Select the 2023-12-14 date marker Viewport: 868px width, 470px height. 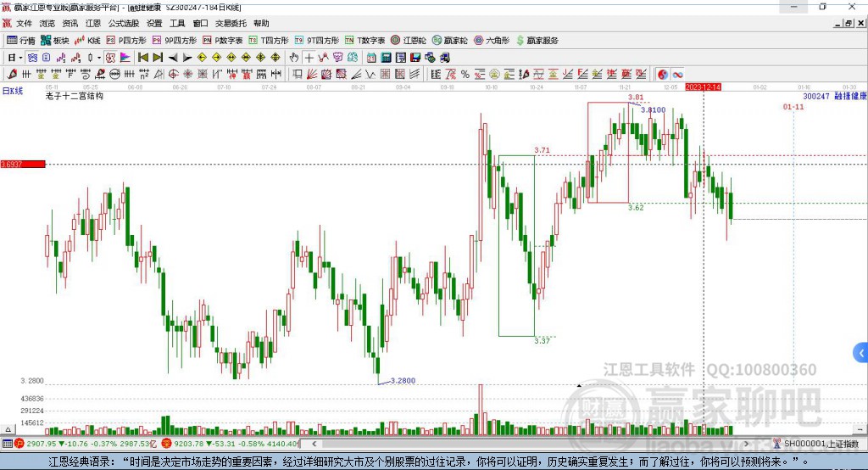pos(703,87)
